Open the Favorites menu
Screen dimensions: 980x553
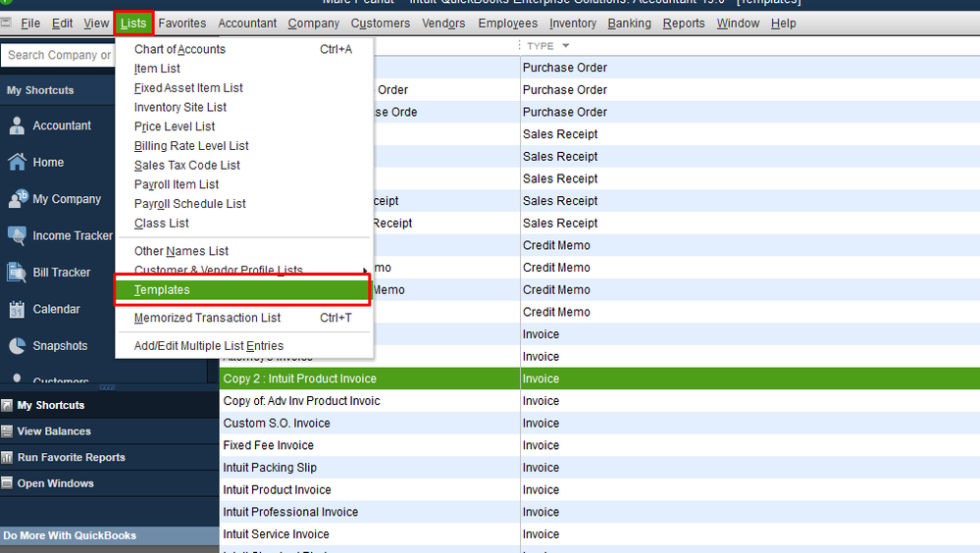point(181,24)
